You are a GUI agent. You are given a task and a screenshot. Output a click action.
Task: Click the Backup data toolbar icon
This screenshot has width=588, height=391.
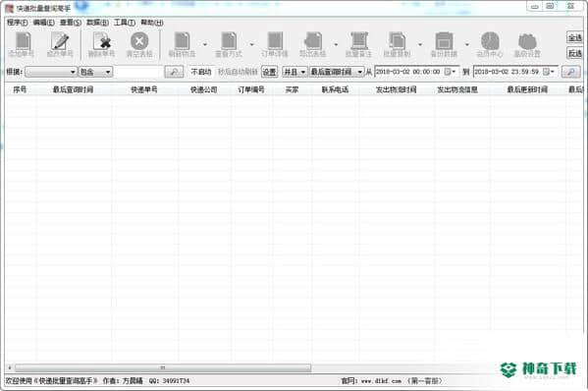[444, 41]
